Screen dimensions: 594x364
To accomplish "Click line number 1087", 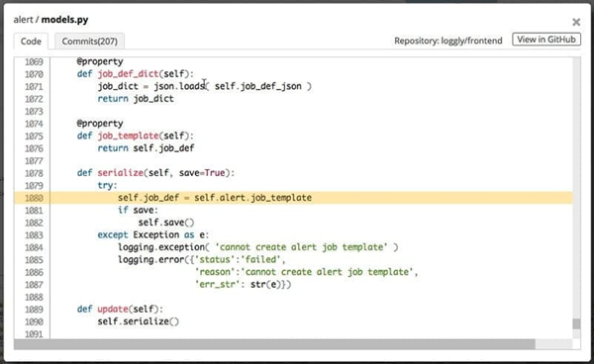I will pyautogui.click(x=34, y=285).
